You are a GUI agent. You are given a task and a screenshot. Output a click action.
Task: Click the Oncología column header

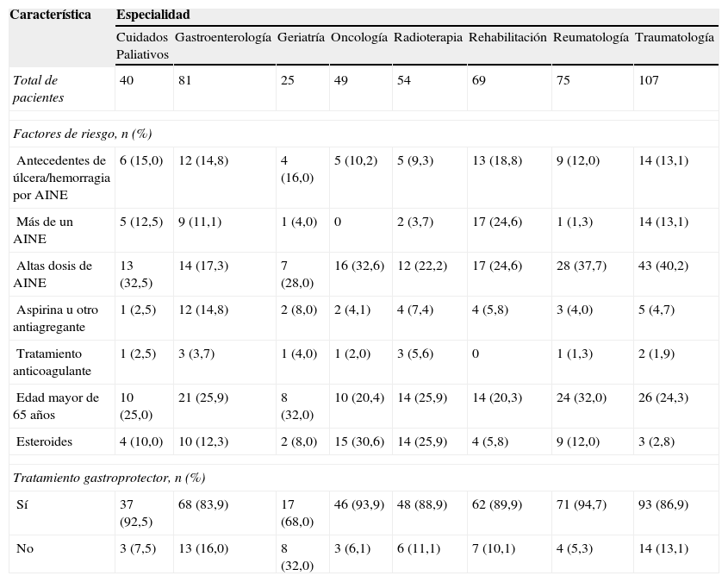coord(358,38)
